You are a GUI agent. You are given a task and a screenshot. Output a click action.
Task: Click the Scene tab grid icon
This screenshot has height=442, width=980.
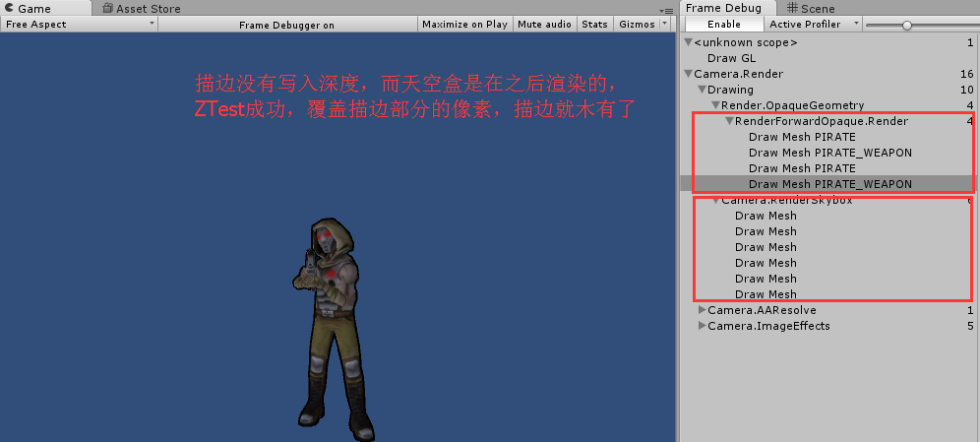point(792,8)
